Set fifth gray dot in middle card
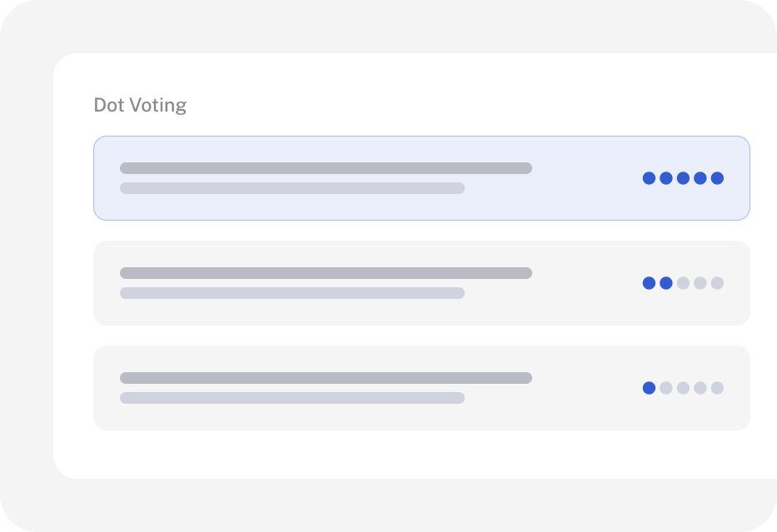Screen dimensions: 777x532 (x=718, y=283)
